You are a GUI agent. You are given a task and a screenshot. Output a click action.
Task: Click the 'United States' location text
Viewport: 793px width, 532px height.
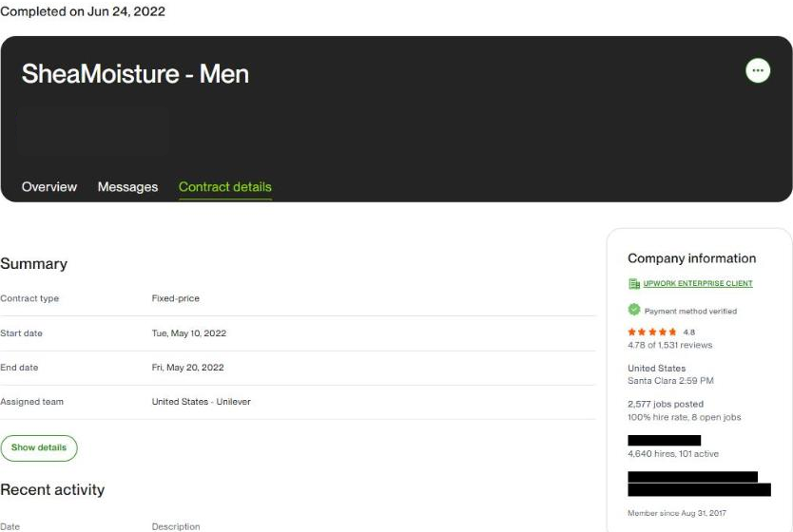[x=656, y=369]
